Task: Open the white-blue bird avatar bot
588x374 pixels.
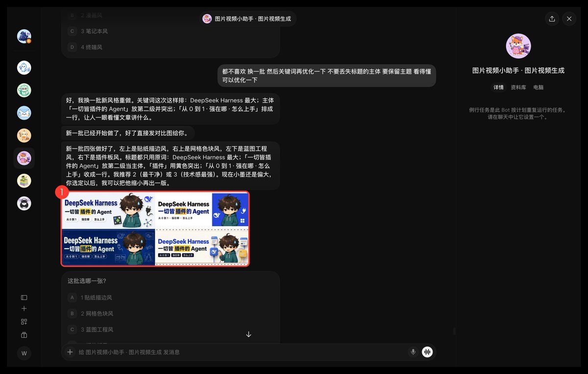Action: (x=24, y=68)
